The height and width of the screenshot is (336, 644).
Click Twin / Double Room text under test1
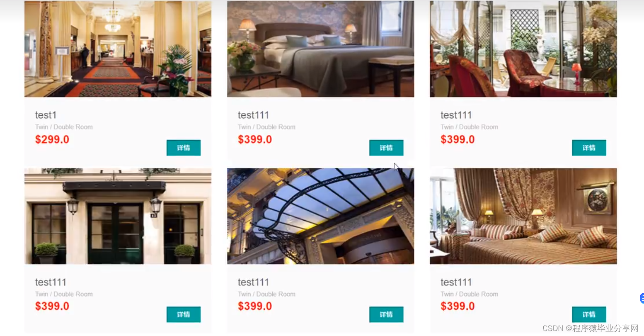pyautogui.click(x=64, y=127)
